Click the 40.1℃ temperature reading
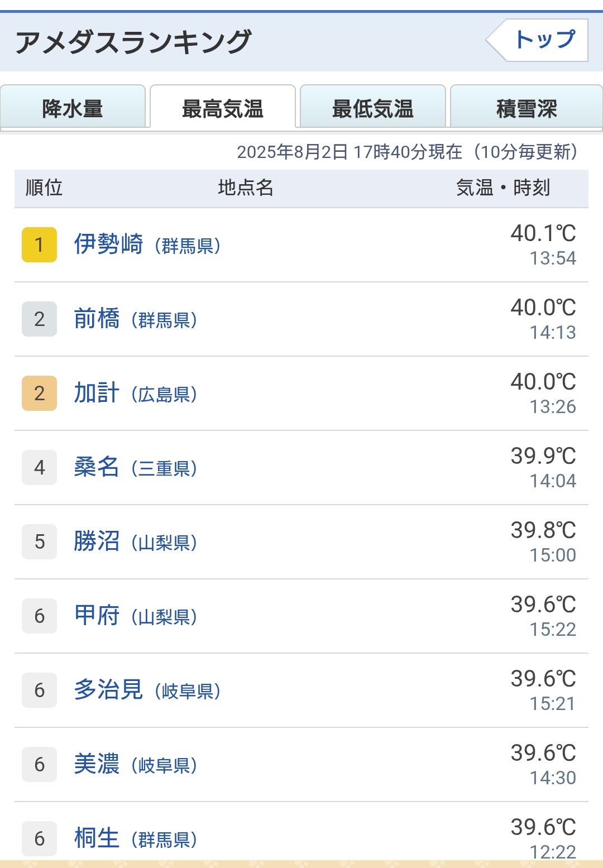603x868 pixels. coord(543,233)
